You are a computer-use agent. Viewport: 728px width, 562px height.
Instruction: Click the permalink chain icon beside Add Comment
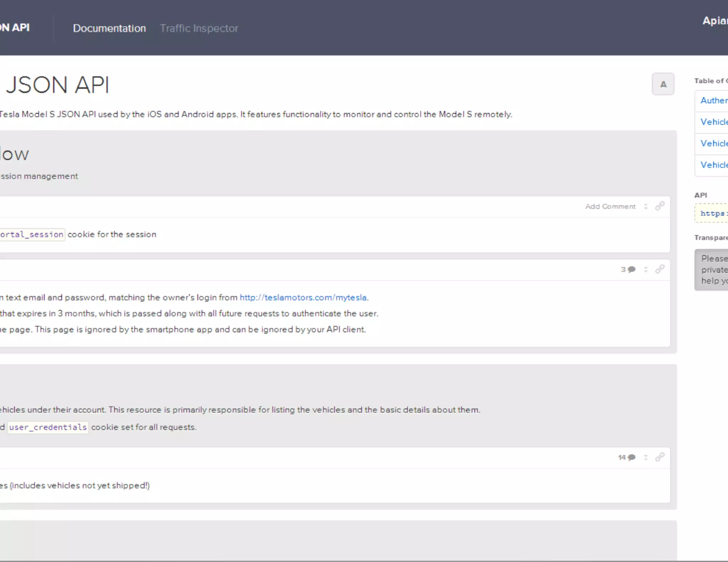660,206
